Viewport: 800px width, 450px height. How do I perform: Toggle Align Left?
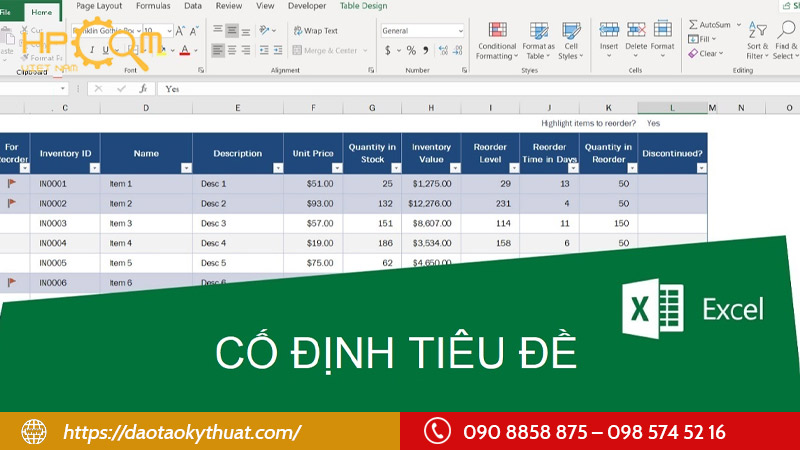pos(218,50)
